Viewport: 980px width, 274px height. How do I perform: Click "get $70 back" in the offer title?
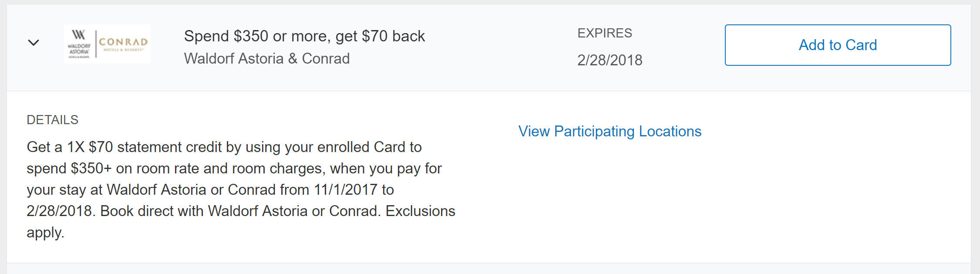(380, 36)
